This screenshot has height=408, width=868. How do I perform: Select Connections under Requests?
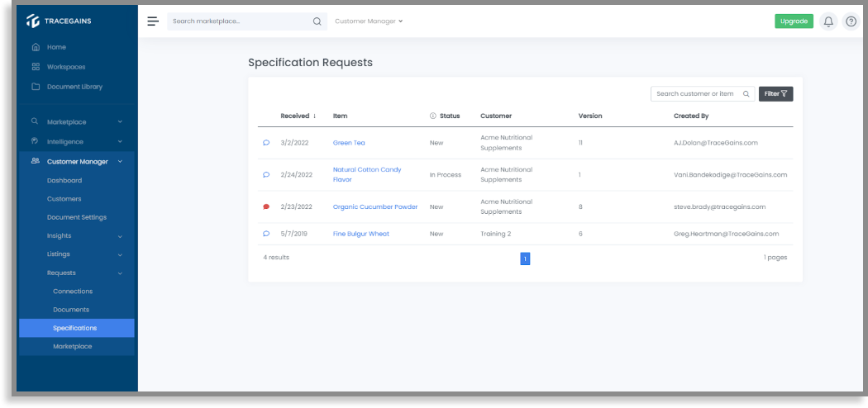[73, 292]
